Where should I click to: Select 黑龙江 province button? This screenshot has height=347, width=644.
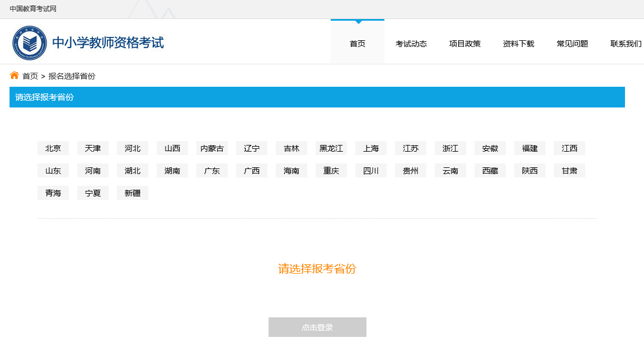pos(331,148)
